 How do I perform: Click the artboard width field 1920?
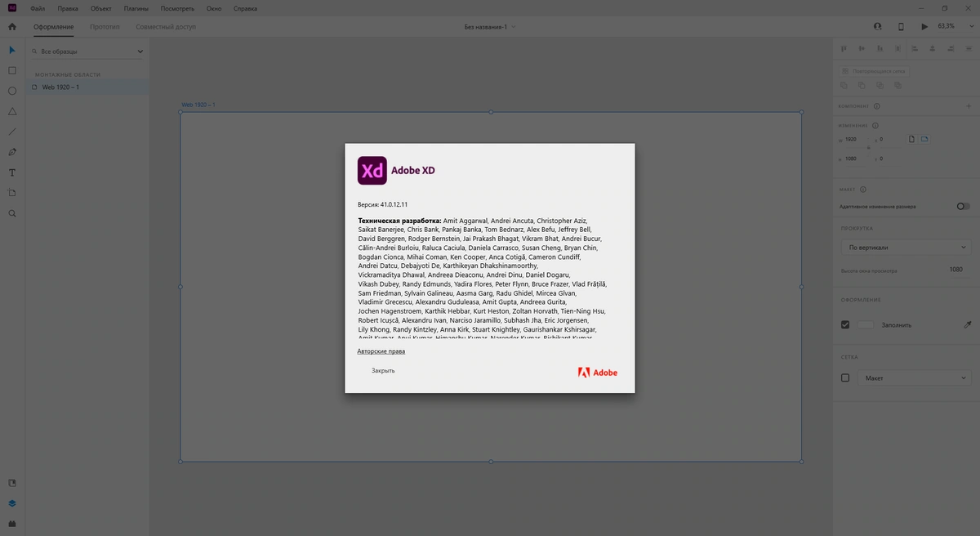856,140
